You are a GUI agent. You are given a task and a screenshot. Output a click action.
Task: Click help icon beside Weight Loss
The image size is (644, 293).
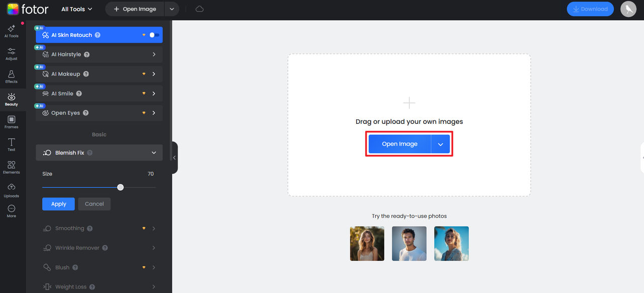coord(92,287)
